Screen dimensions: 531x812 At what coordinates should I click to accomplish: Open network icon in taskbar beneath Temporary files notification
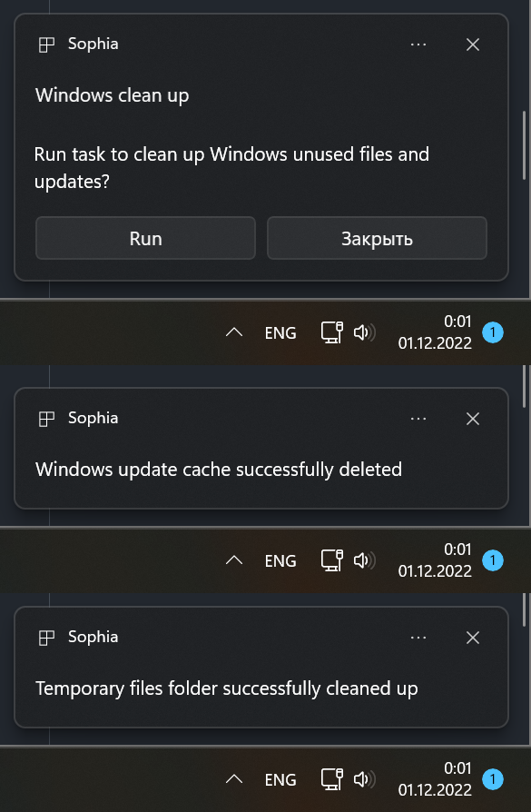tap(331, 779)
